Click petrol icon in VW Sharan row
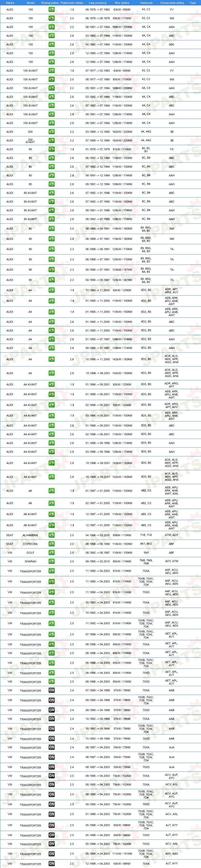Image resolution: width=201 pixels, height=868 pixels. point(52,561)
